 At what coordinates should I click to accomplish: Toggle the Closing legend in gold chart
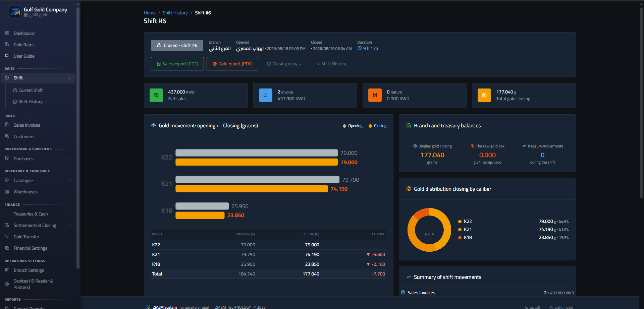click(x=378, y=126)
